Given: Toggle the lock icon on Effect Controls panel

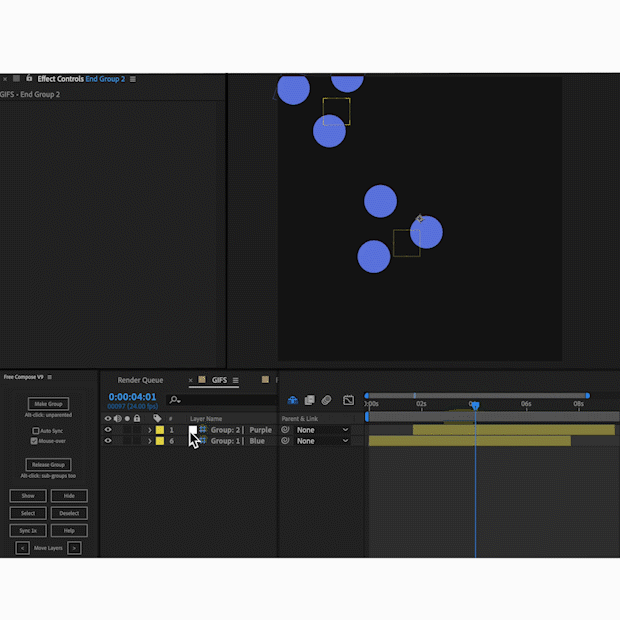Looking at the screenshot, I should click(29, 78).
